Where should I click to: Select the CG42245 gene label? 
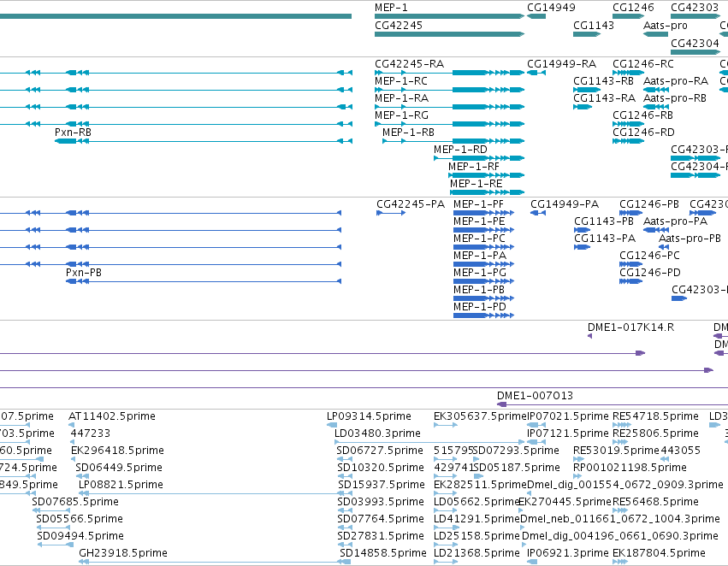point(399,25)
